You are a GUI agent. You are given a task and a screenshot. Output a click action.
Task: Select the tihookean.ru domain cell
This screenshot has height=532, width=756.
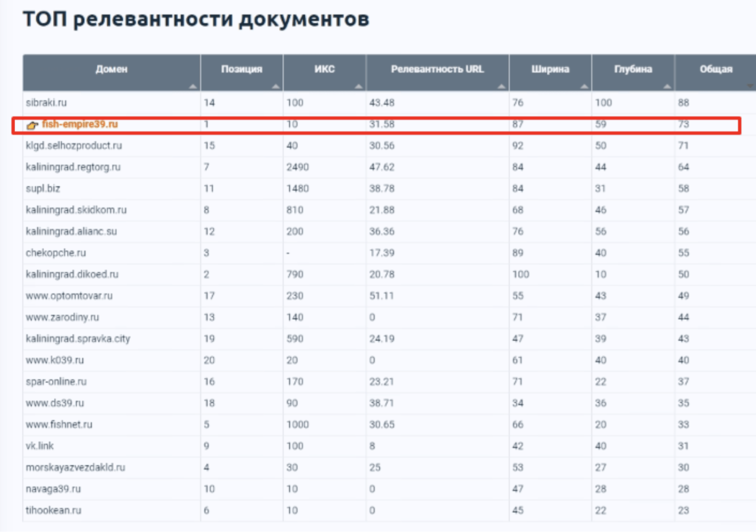111,510
